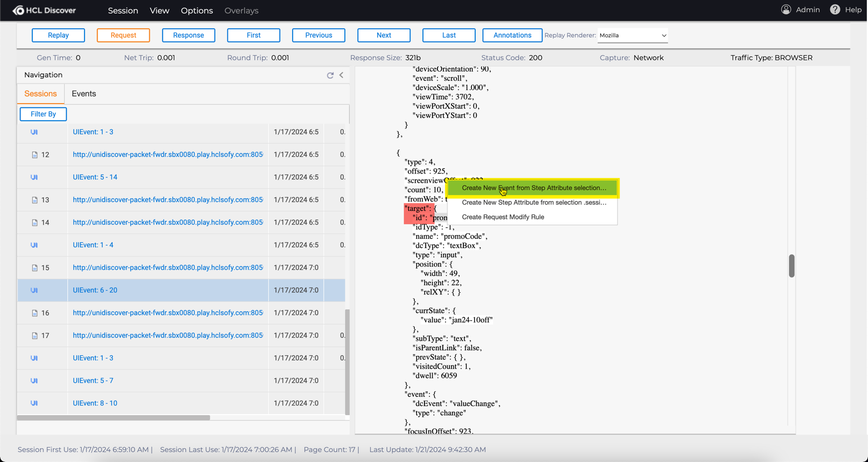Select the UIEvent: 6 - 20 link
The image size is (868, 462).
point(95,291)
